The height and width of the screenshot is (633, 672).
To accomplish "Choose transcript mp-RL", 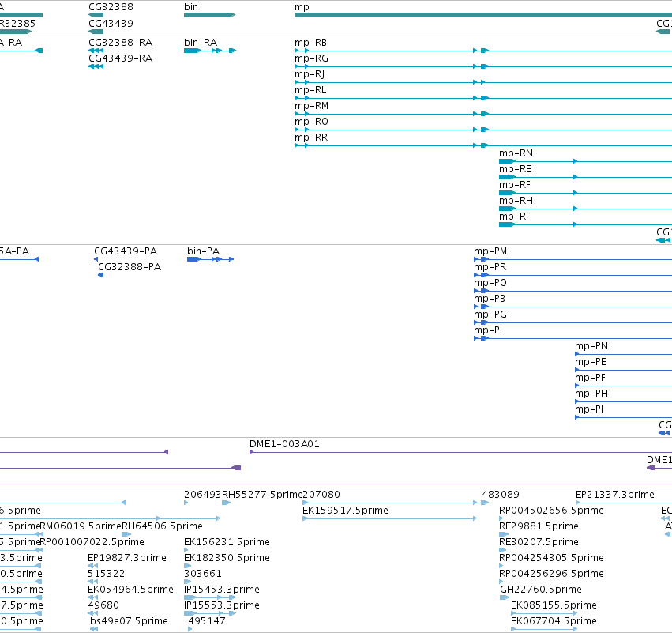I will tap(310, 90).
